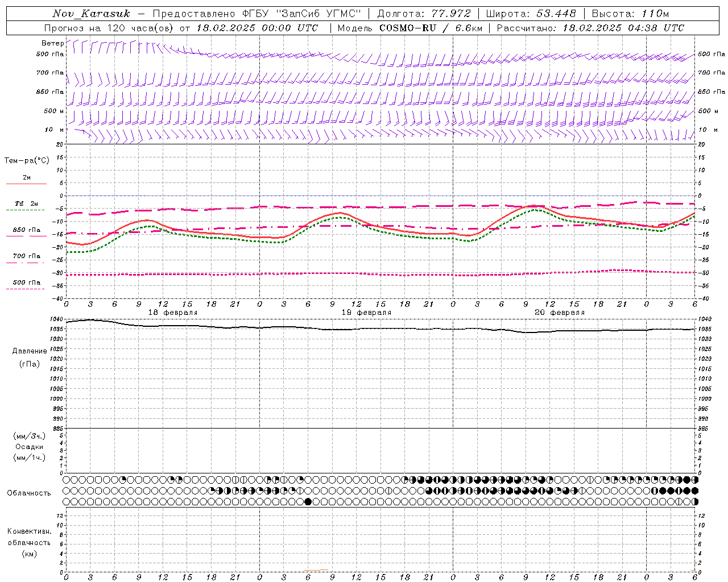
Task: Click the right-side '10 м' wind level label
Action: point(708,130)
